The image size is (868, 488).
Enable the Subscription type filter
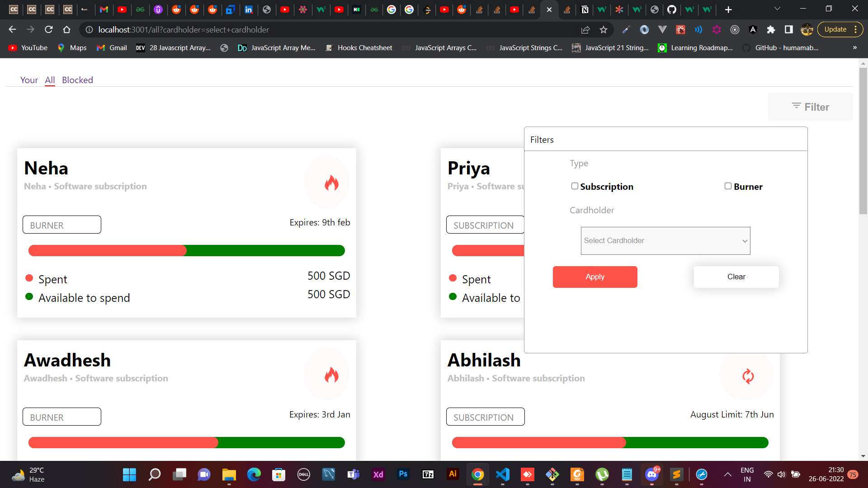pos(575,186)
